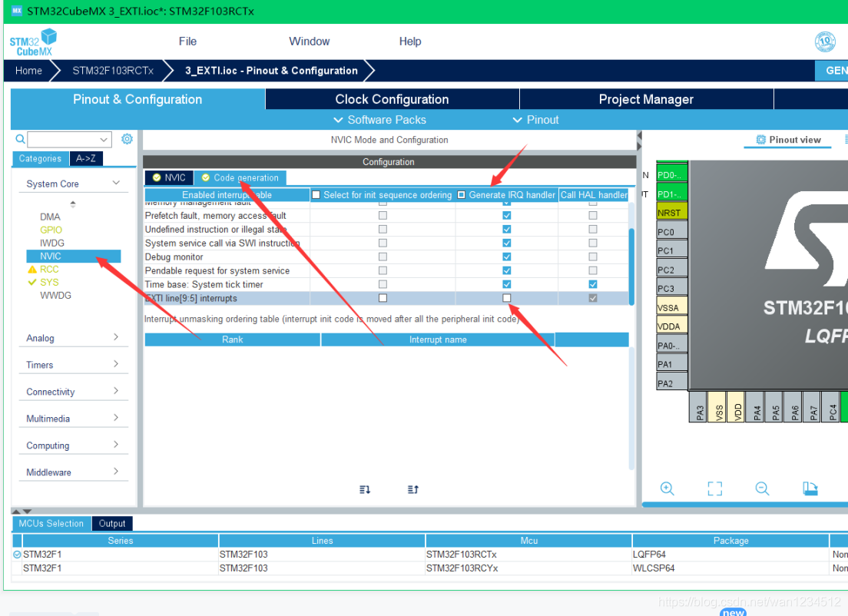
Task: Expand the Timers category
Action: click(116, 365)
